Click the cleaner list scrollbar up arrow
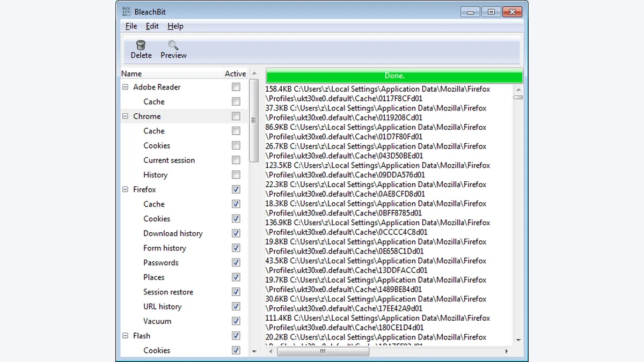This screenshot has width=644, height=362. point(254,73)
